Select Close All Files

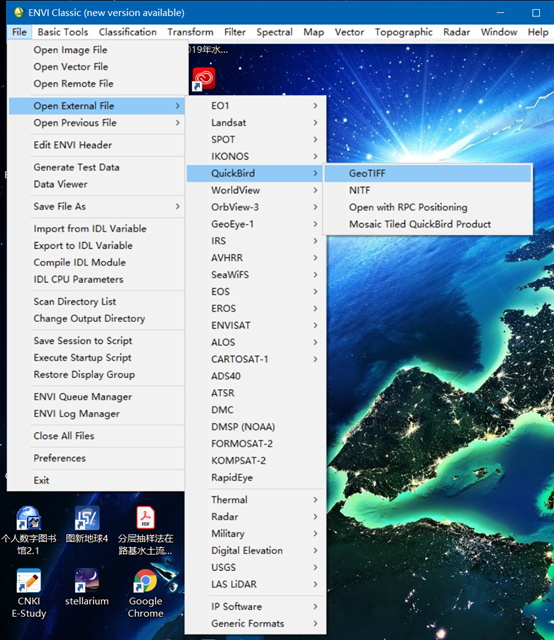[97, 436]
